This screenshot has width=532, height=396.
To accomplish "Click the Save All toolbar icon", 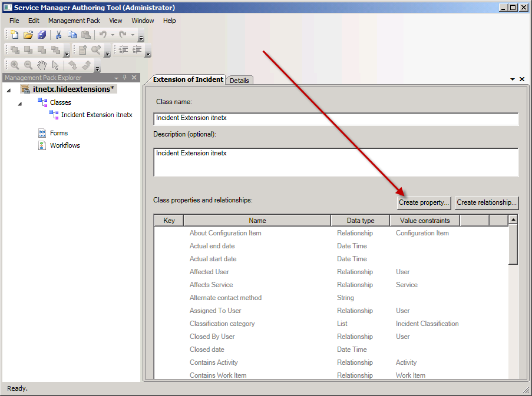I will coord(42,35).
